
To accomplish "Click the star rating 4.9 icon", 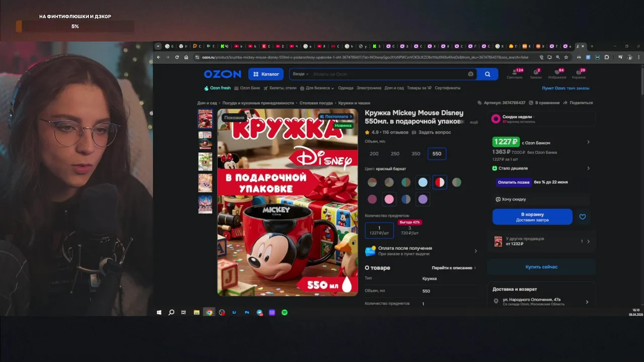I will 367,132.
